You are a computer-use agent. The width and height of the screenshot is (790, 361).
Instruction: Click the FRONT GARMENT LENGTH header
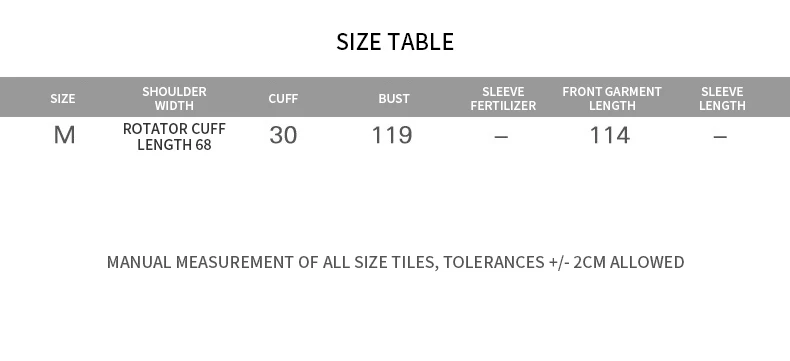point(612,98)
